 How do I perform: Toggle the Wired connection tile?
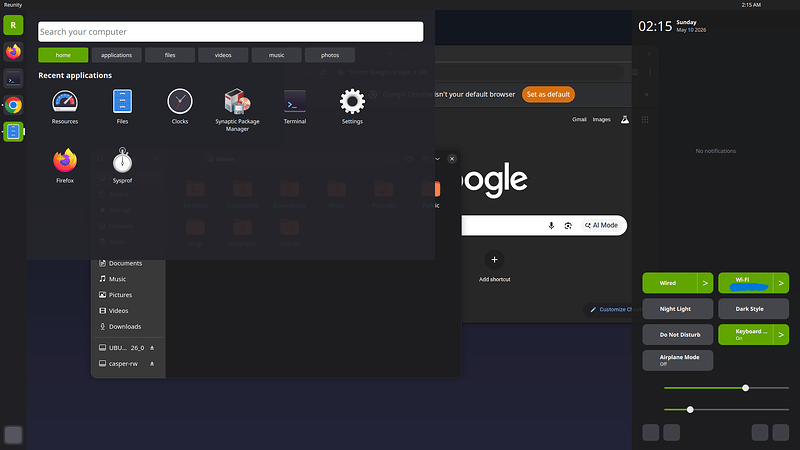coord(669,283)
